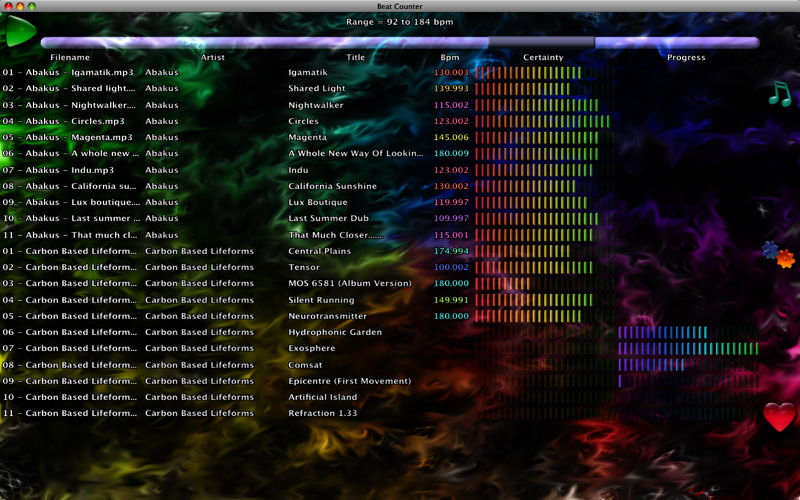Click the BPM value 180.009
Screen dimensions: 800x500
pyautogui.click(x=451, y=153)
